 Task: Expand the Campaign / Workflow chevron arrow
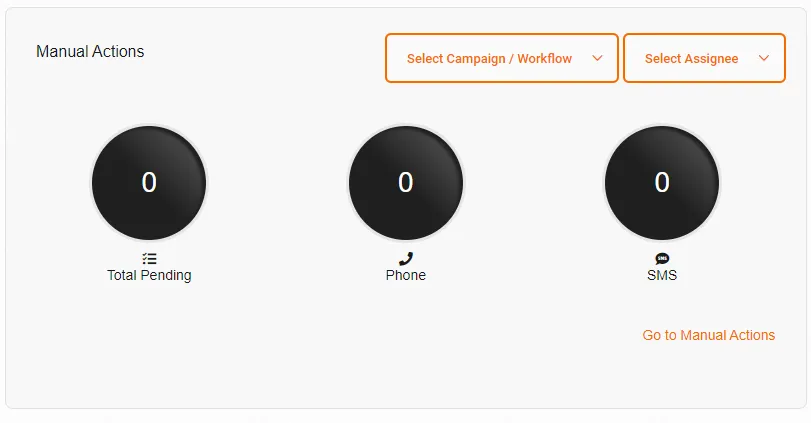(597, 58)
